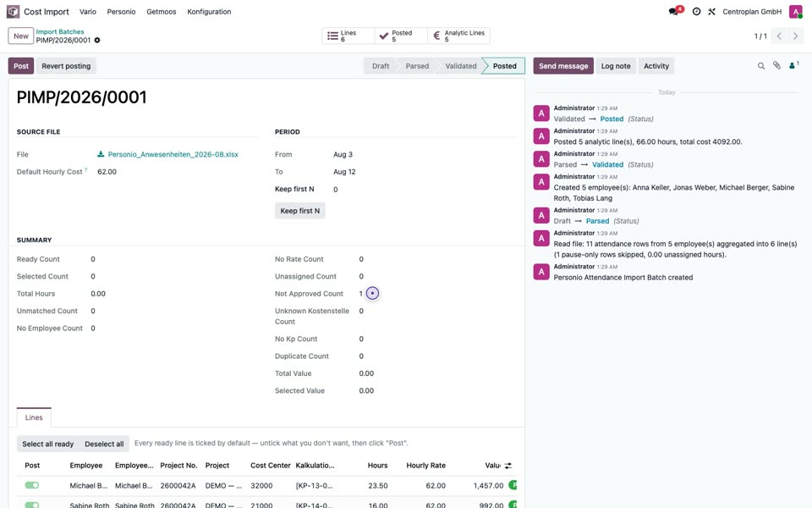Select the Validated status stage
The image size is (812, 508).
460,66
